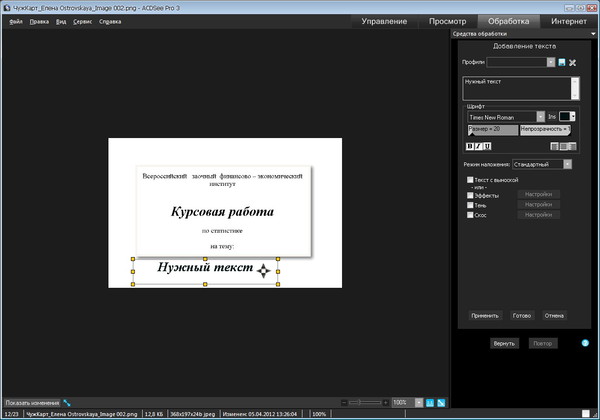
Task: Open the blue help icon
Action: 585,343
